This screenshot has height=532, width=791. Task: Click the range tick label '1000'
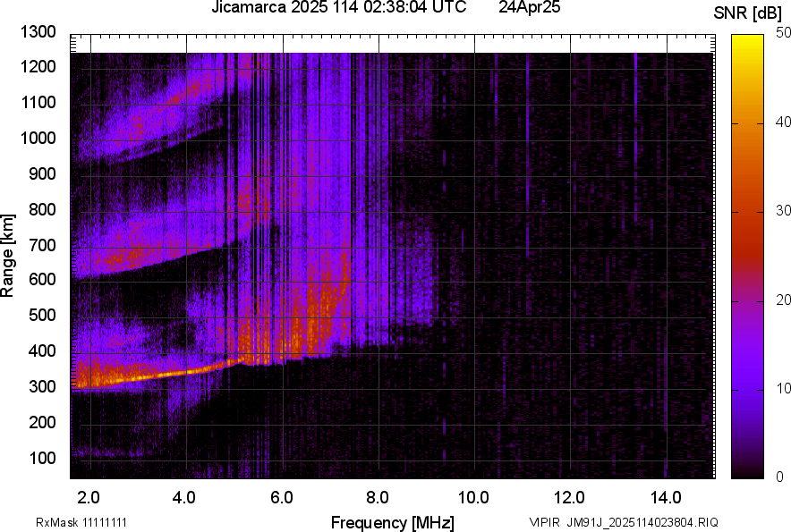38,138
